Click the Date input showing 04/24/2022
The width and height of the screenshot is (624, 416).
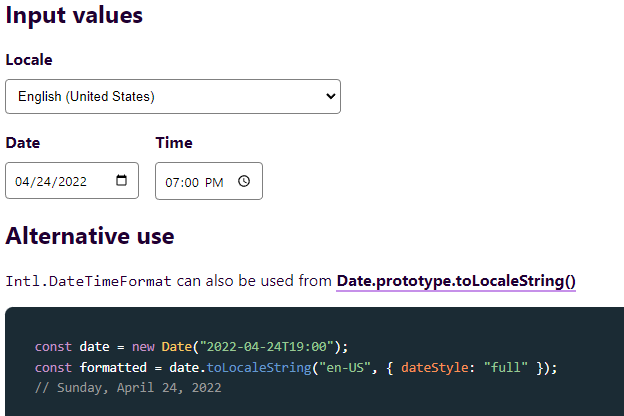coord(72,180)
